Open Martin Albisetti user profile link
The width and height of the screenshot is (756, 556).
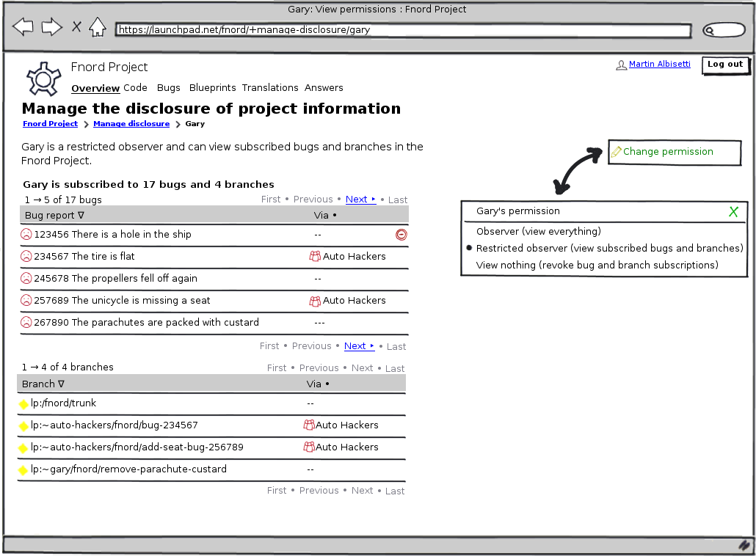(659, 65)
